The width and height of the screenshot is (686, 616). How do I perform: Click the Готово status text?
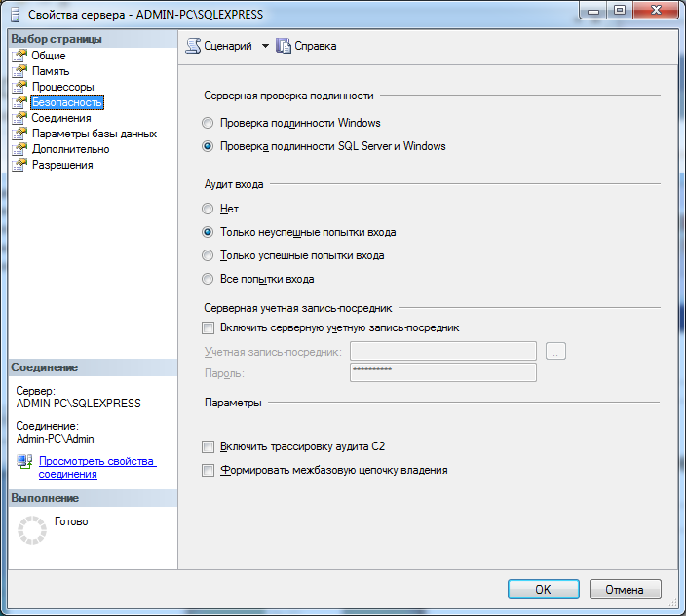[71, 521]
